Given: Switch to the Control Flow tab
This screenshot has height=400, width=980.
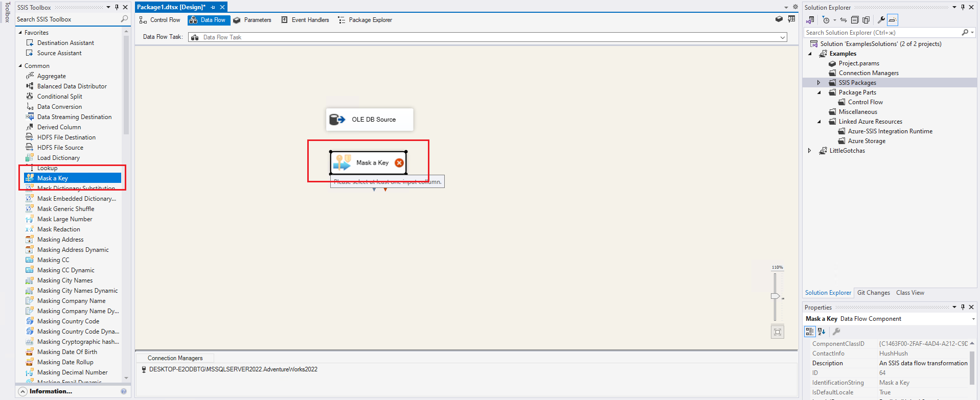Looking at the screenshot, I should [x=159, y=20].
